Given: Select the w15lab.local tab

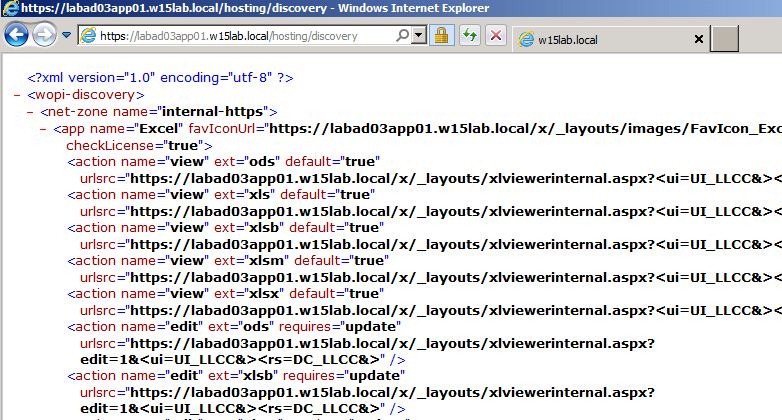Looking at the screenshot, I should coord(612,39).
